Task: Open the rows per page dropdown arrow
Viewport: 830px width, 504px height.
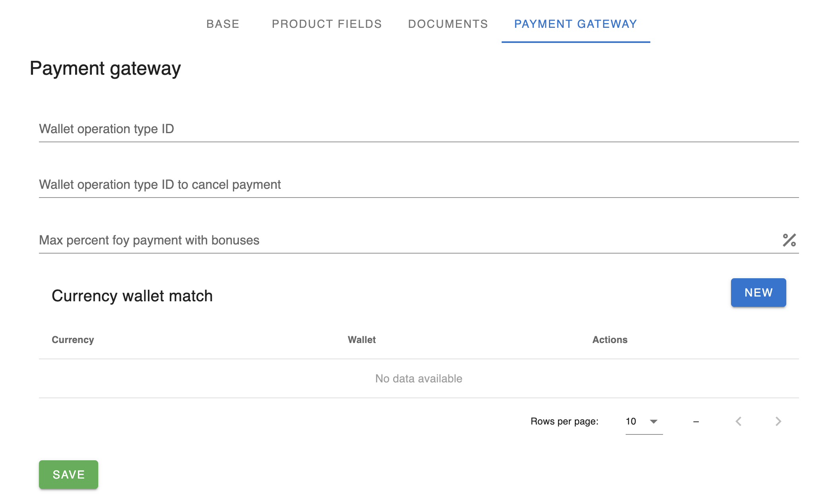Action: (654, 421)
